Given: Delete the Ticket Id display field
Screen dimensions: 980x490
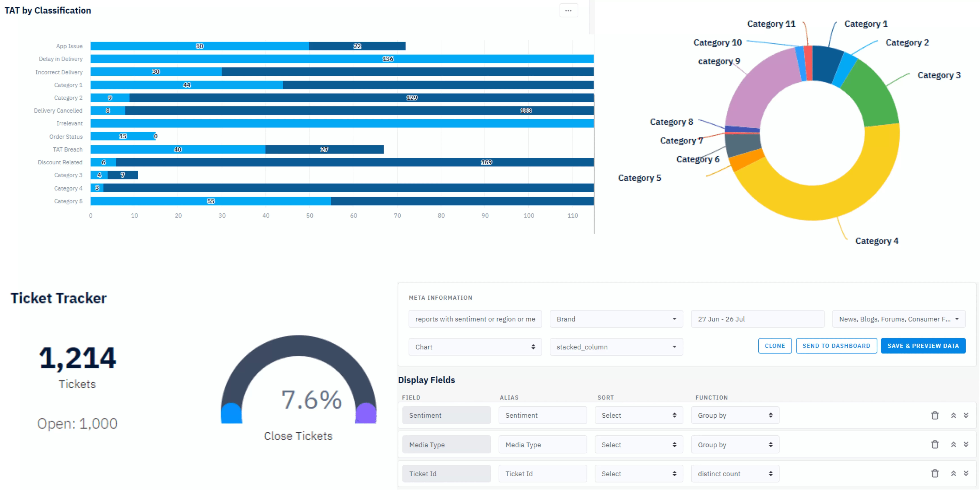Looking at the screenshot, I should tap(935, 474).
